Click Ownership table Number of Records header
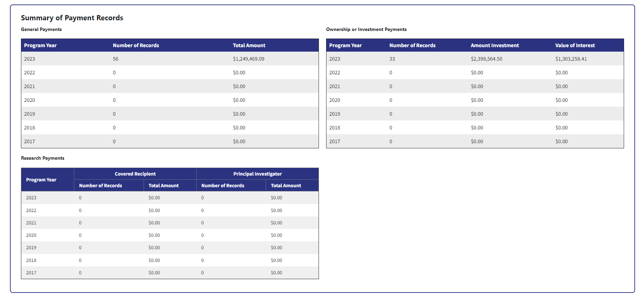The width and height of the screenshot is (644, 296). click(x=412, y=45)
